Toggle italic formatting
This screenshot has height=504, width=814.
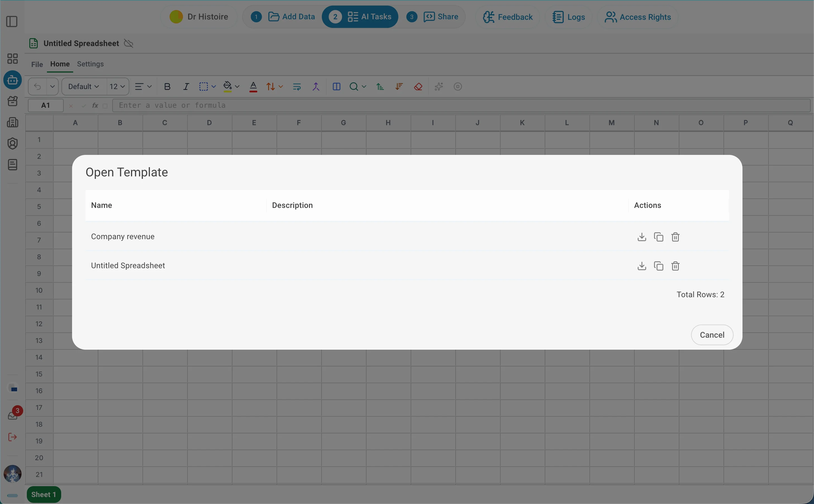(x=186, y=87)
